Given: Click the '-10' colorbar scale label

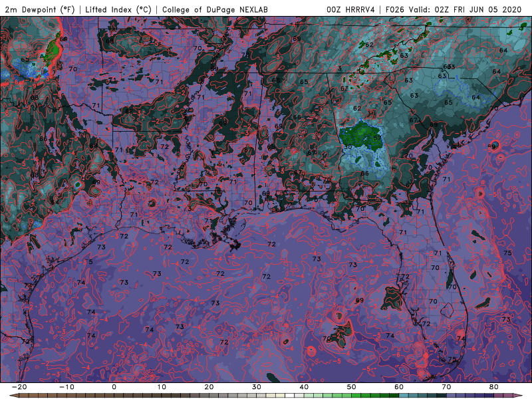Looking at the screenshot, I should [x=66, y=387].
